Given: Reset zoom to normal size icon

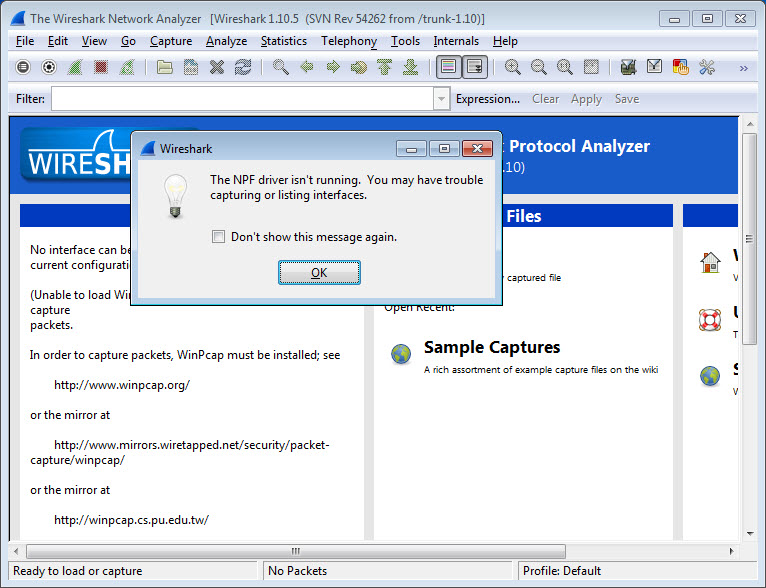Looking at the screenshot, I should tap(564, 67).
